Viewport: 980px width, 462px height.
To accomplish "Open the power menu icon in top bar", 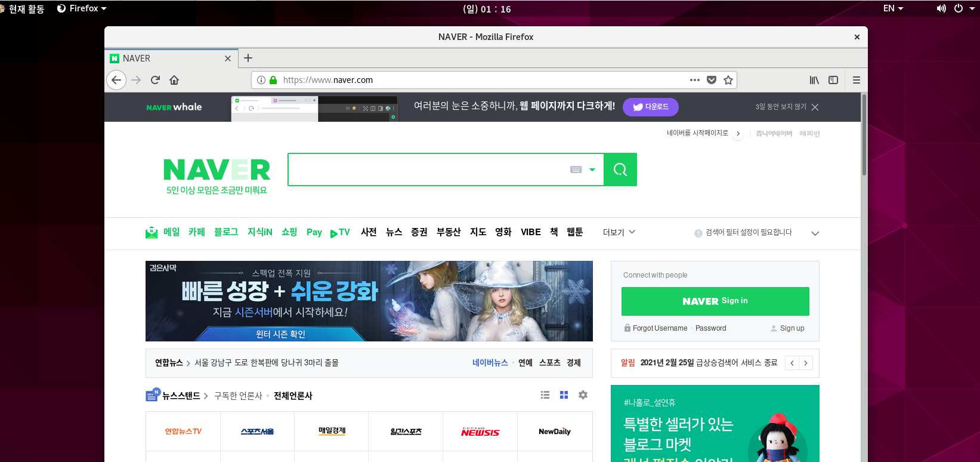I will click(959, 8).
